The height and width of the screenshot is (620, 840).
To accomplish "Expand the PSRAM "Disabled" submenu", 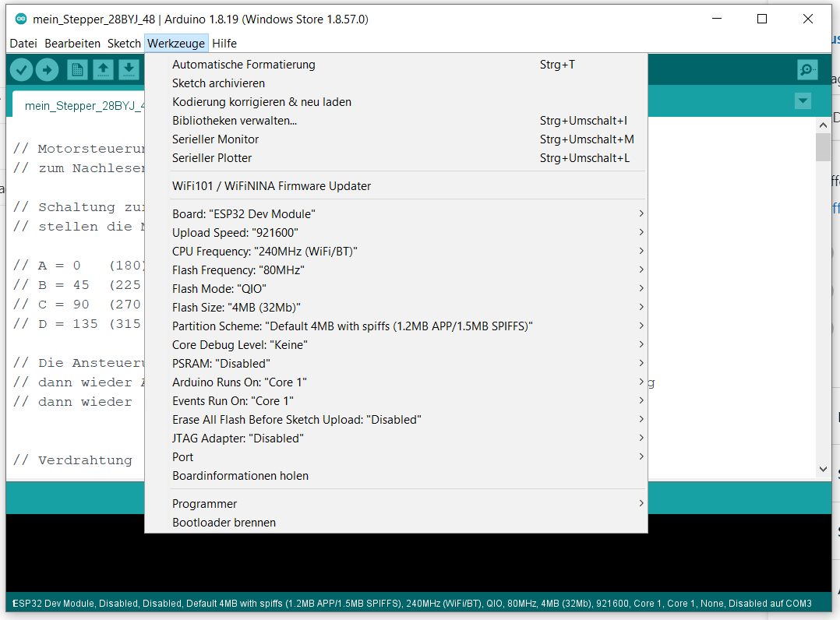I will (396, 364).
